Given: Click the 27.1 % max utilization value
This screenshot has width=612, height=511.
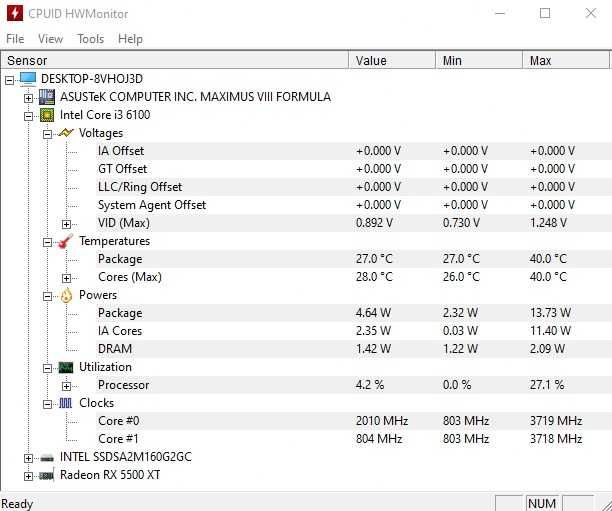Looking at the screenshot, I should tap(547, 385).
